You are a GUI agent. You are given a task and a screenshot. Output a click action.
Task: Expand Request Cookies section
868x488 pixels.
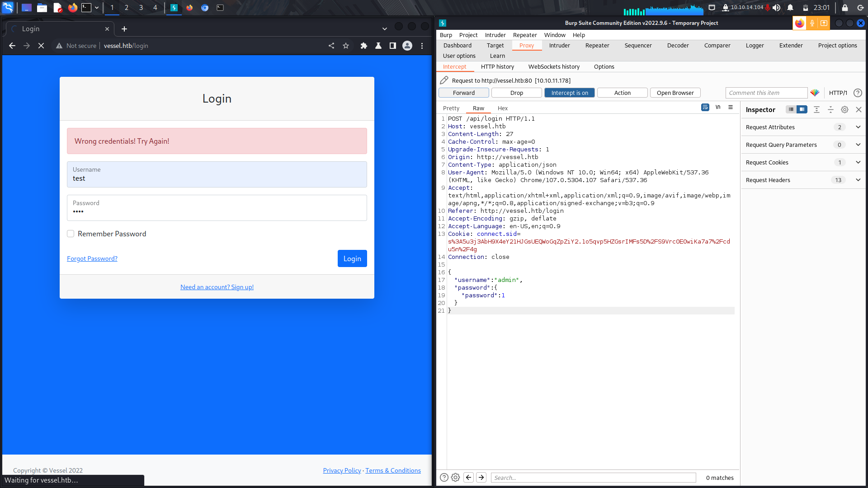(858, 163)
